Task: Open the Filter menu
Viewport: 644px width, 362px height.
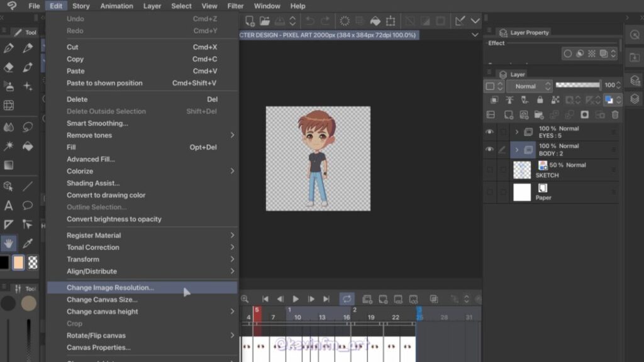Action: coord(235,6)
